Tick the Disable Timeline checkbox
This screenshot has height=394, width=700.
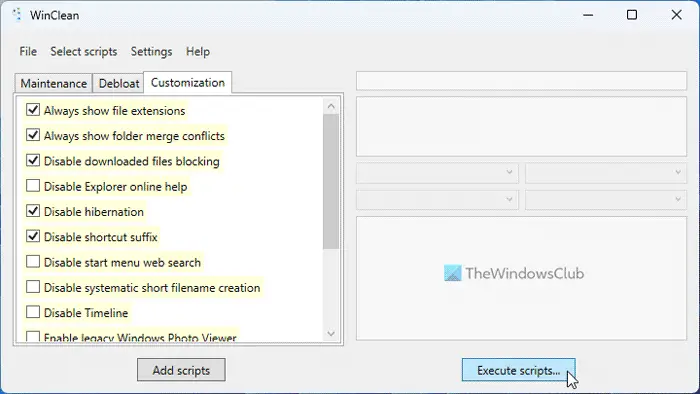(x=33, y=312)
